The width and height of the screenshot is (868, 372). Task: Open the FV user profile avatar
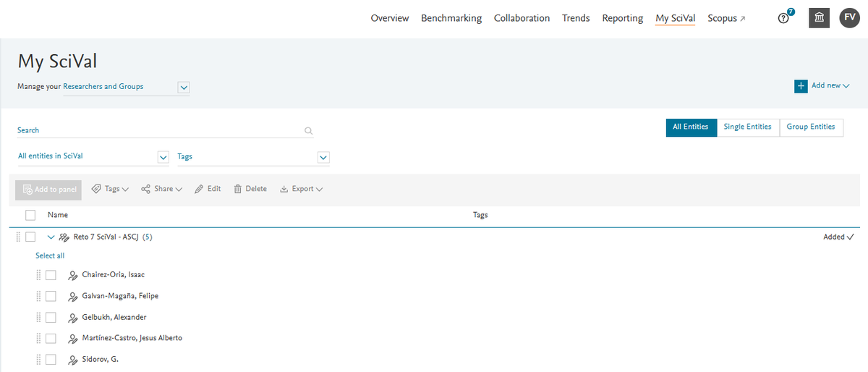coord(849,18)
